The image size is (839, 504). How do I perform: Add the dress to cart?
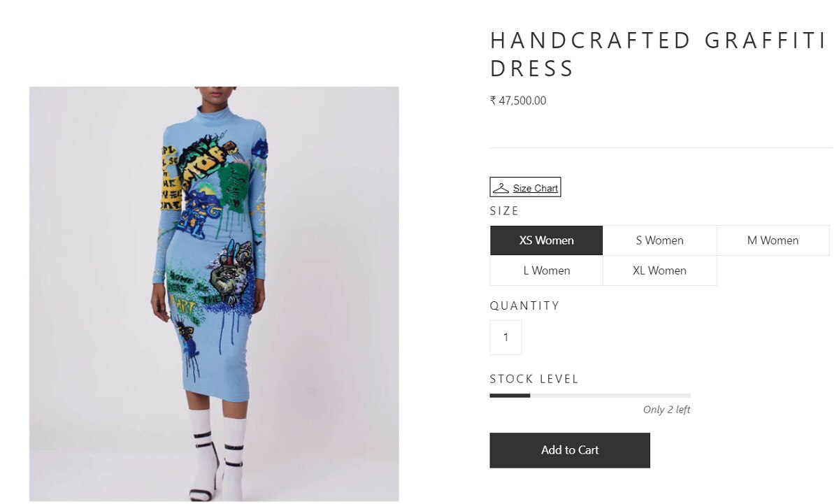pos(570,450)
